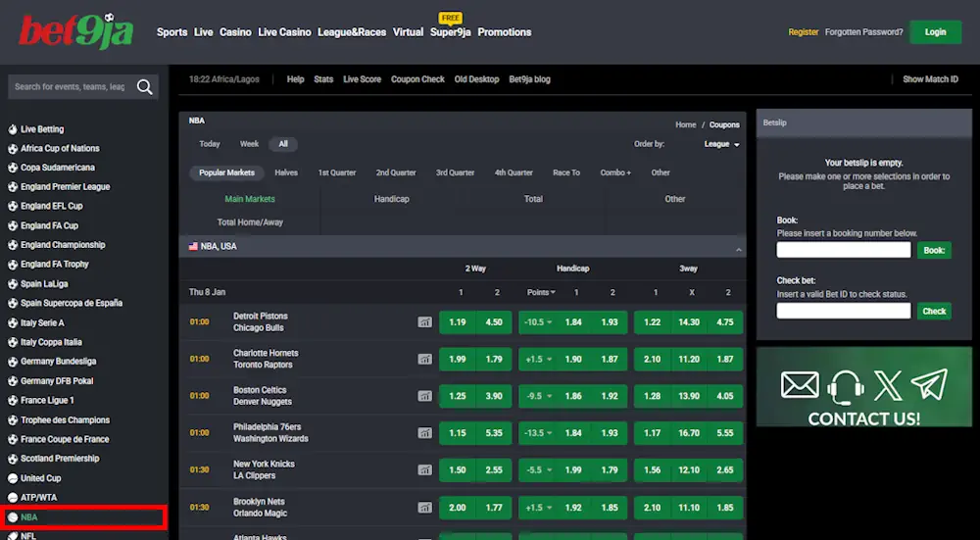The height and width of the screenshot is (540, 980).
Task: Click ball icon beside England Premier League
Action: 13,187
